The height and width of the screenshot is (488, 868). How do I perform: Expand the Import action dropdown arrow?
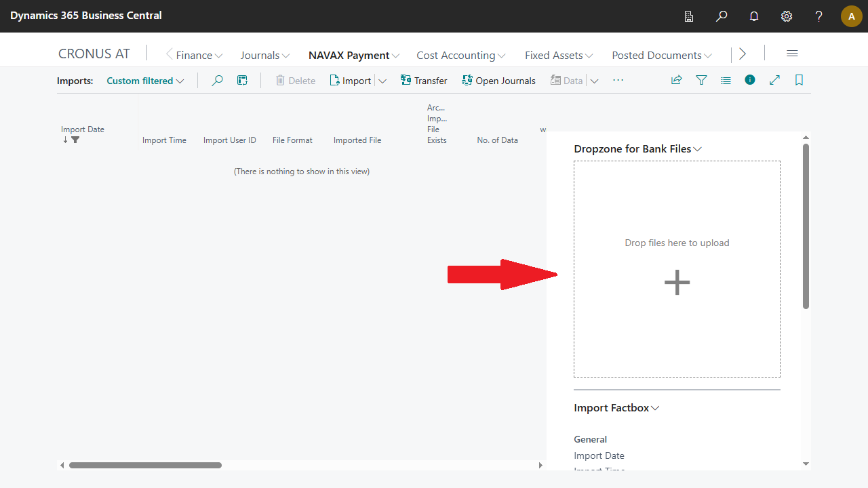382,81
